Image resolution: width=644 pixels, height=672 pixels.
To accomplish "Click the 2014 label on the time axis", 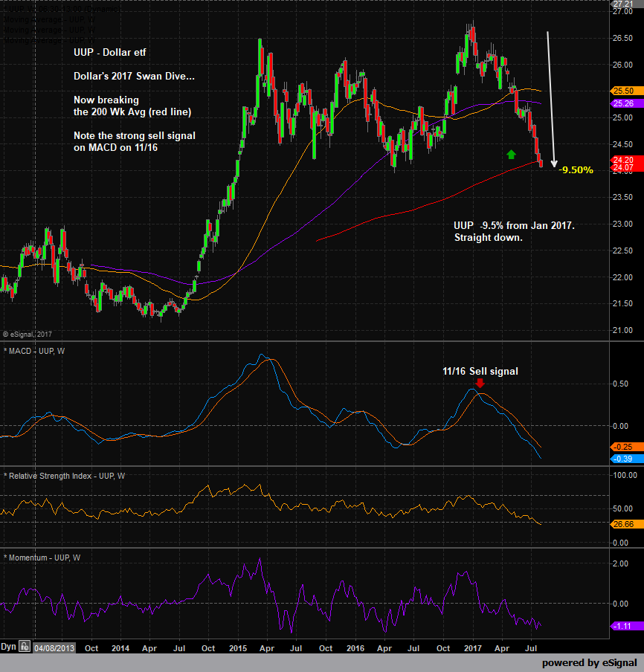I will click(x=120, y=648).
